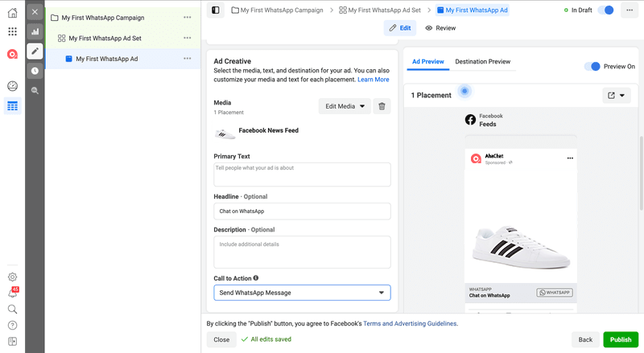Open the inspect magnifier icon in dark toolbar
The width and height of the screenshot is (644, 353).
click(x=35, y=90)
